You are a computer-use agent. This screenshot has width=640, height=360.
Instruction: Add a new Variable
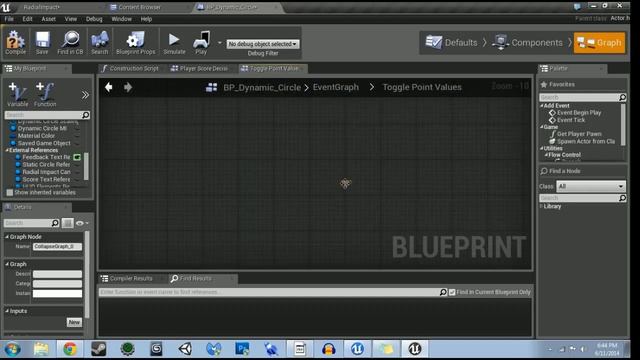18,94
